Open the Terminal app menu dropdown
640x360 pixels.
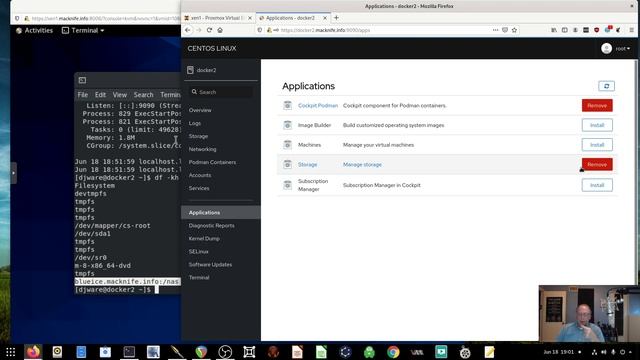click(x=83, y=31)
